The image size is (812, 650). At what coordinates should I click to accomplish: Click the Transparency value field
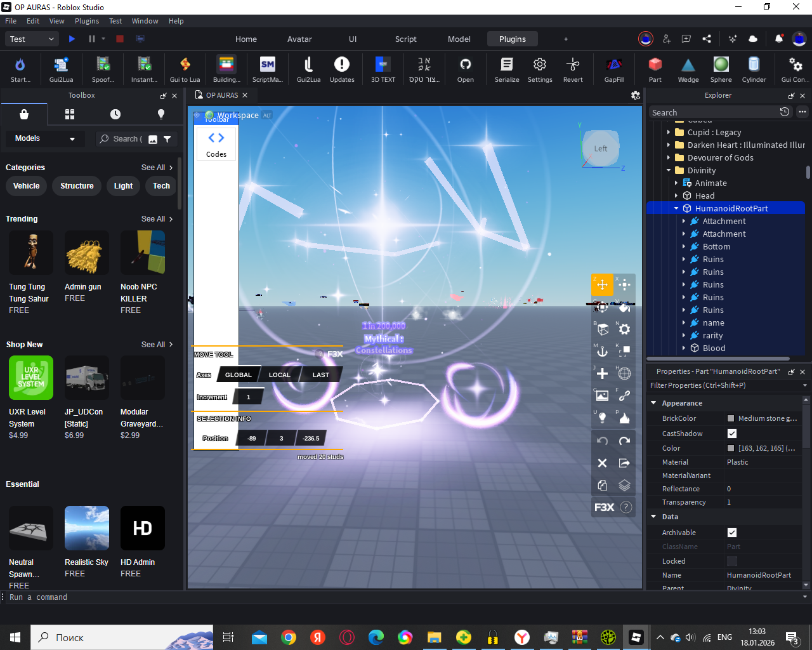pyautogui.click(x=763, y=502)
